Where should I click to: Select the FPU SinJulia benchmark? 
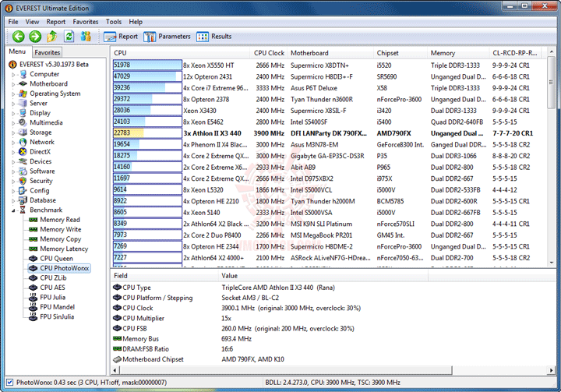pos(57,317)
